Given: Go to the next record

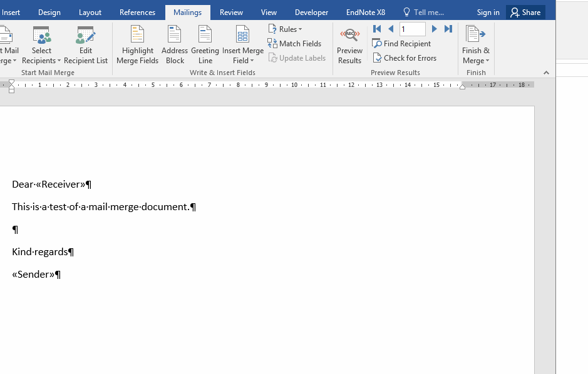Looking at the screenshot, I should [x=434, y=29].
